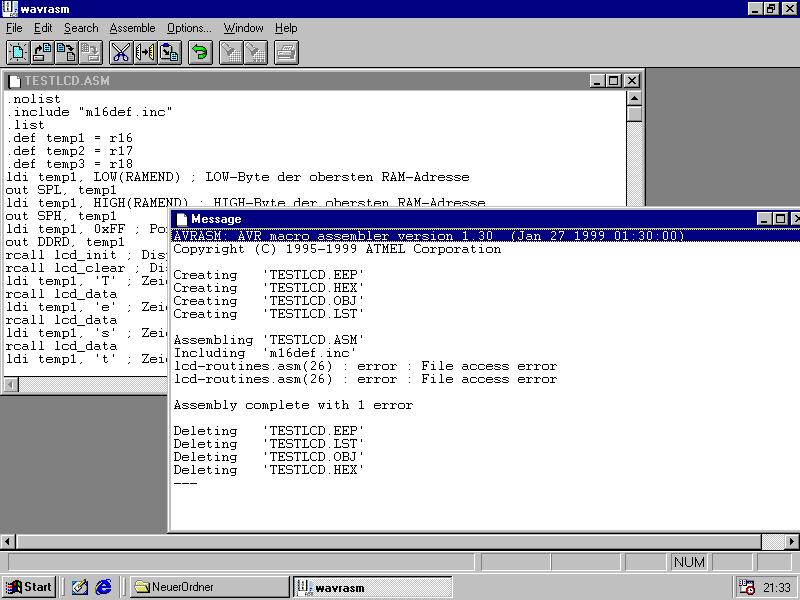Click left arrow of main workspace horizontal scrollbar

[x=8, y=541]
